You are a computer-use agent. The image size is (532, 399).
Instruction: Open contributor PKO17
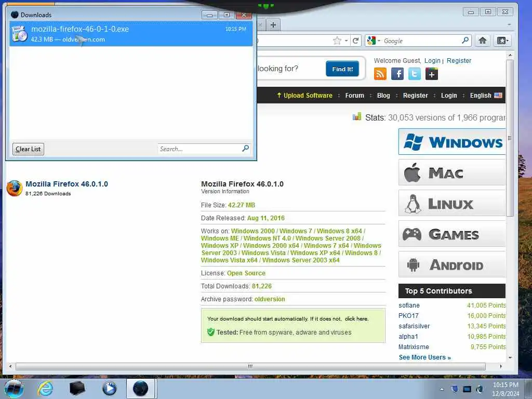(408, 315)
